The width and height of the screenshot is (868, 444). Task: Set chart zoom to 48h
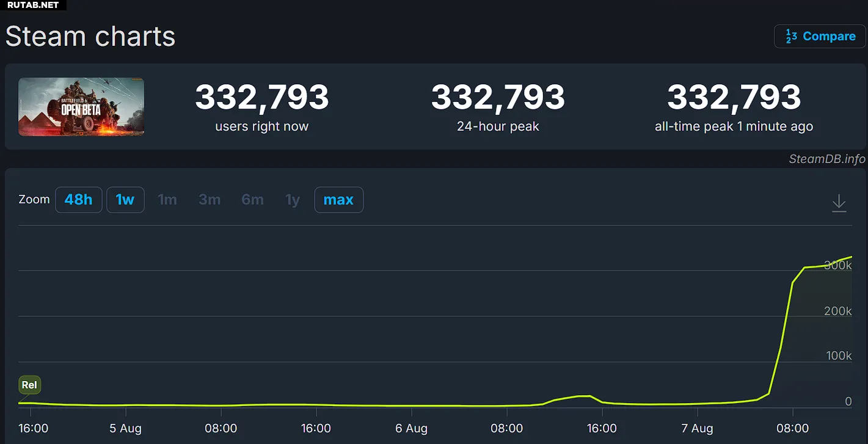pyautogui.click(x=79, y=200)
